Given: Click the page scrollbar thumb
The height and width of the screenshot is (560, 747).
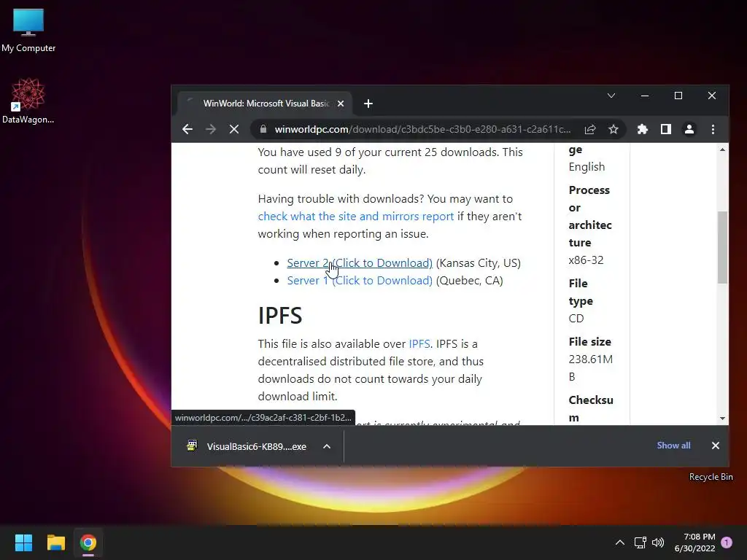Looking at the screenshot, I should (x=722, y=247).
